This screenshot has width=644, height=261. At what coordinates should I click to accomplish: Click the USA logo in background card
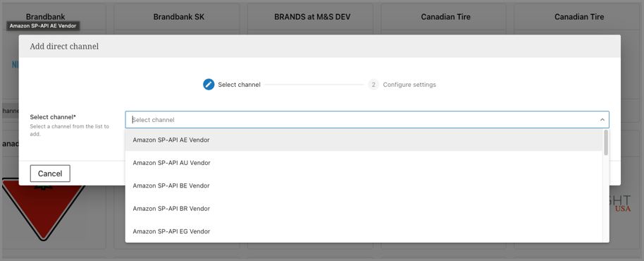[623, 209]
